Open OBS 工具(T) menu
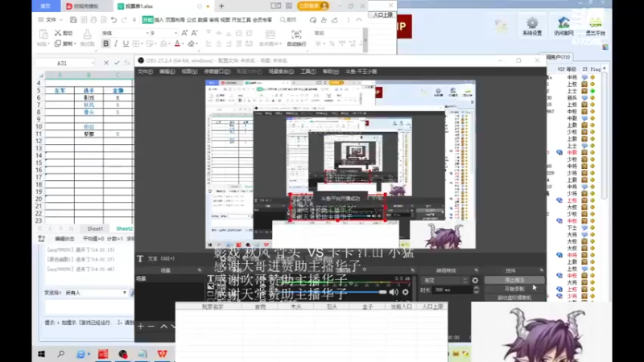 (308, 72)
